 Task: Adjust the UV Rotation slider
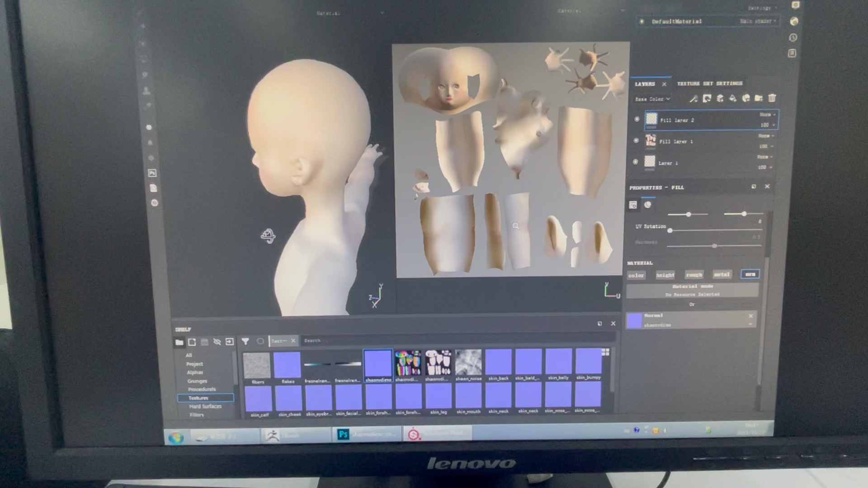[715, 230]
